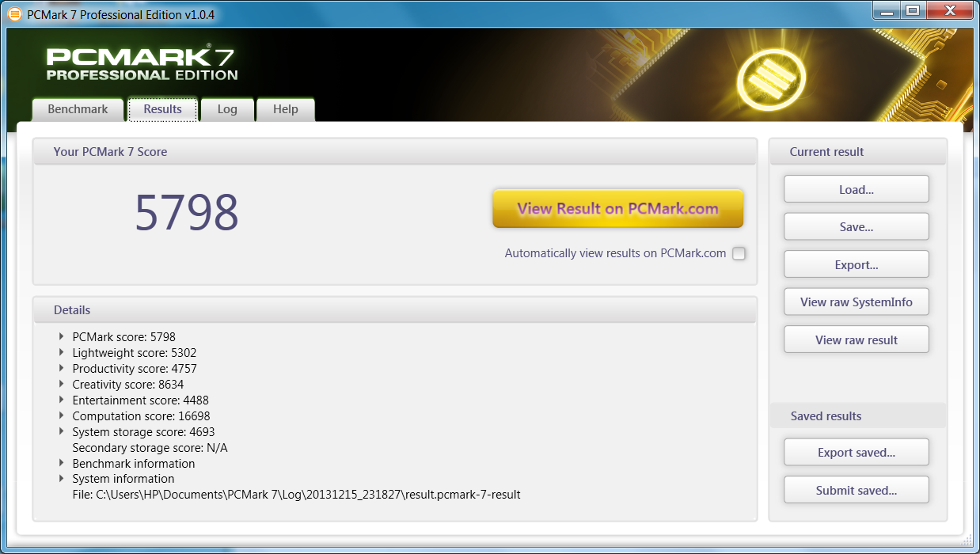Viewport: 980px width, 554px height.
Task: Expand the System storage score 4693 row
Action: click(62, 432)
